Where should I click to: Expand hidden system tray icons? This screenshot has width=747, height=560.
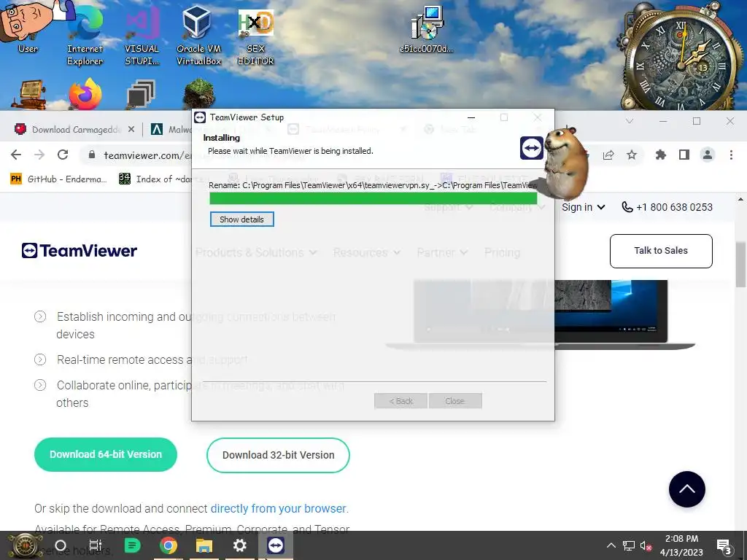[x=611, y=545]
